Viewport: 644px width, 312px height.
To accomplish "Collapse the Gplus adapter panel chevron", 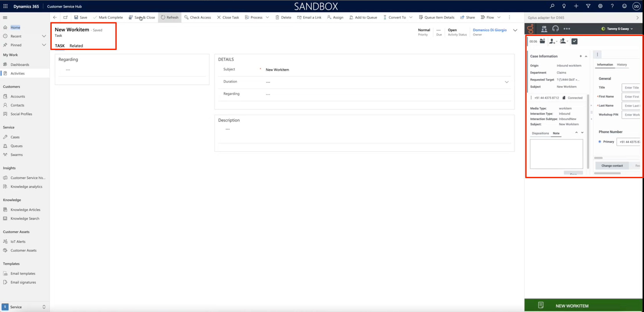I will [637, 18].
